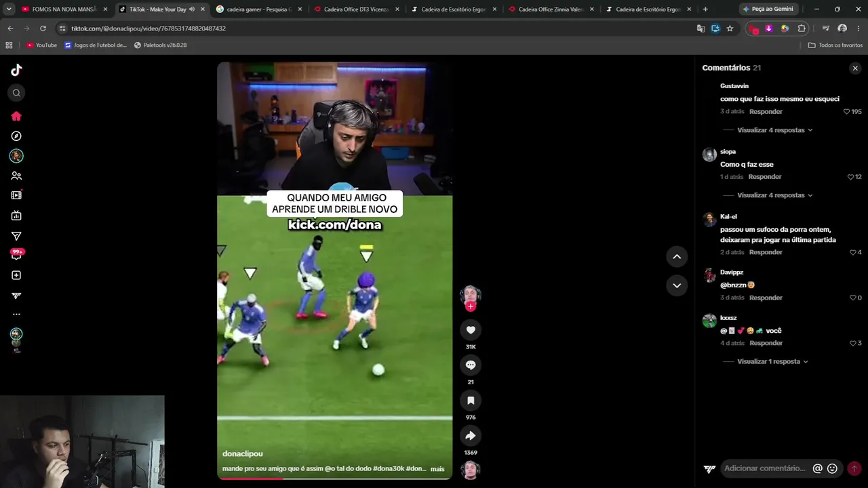868x488 pixels.
Task: Click the 'Peça ao Gemini' button
Action: pos(768,9)
